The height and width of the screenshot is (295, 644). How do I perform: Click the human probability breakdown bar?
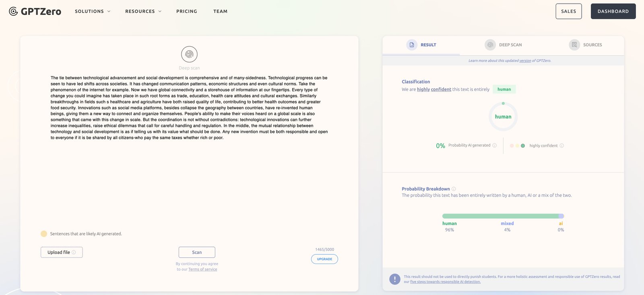[x=500, y=216]
